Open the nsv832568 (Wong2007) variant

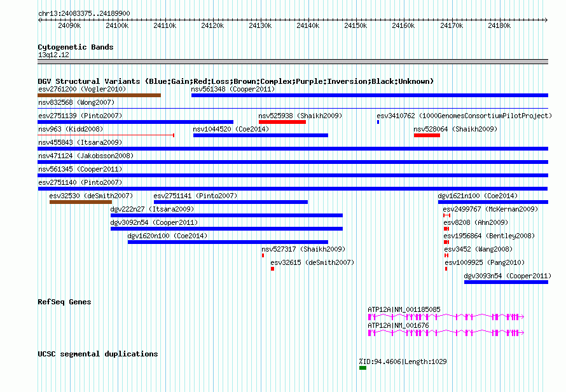click(x=76, y=102)
